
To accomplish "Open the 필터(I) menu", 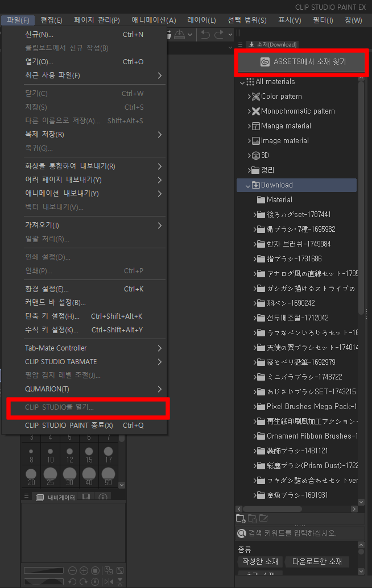I will (x=323, y=20).
